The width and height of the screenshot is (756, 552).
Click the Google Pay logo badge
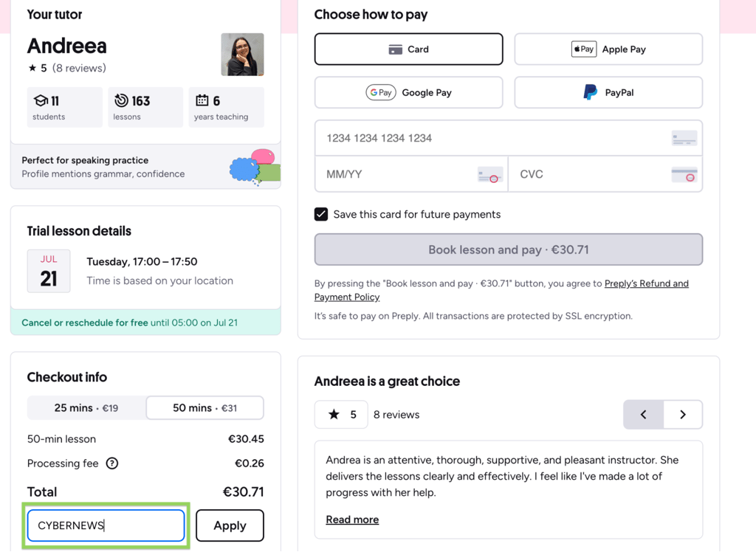(x=381, y=92)
